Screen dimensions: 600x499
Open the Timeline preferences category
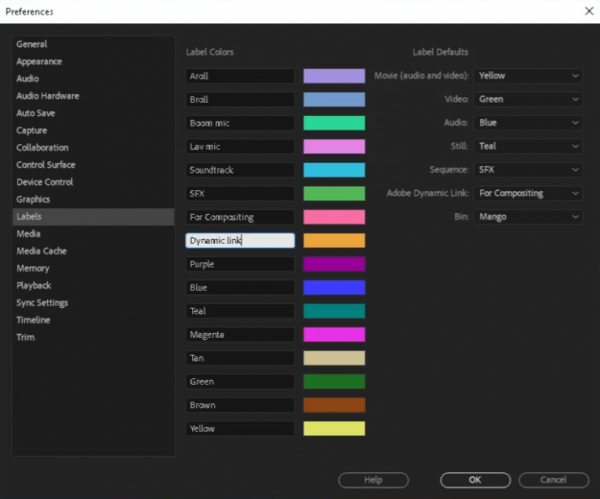(x=34, y=320)
